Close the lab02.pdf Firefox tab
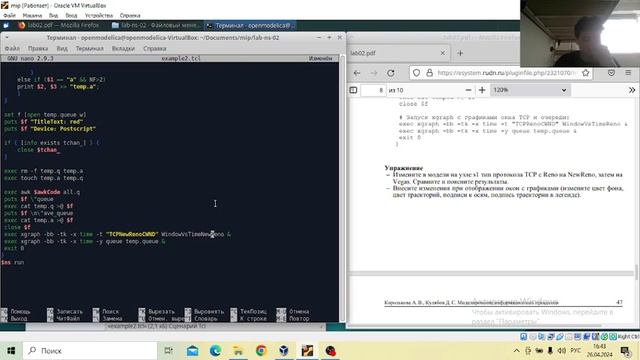The height and width of the screenshot is (360, 640). [443, 53]
